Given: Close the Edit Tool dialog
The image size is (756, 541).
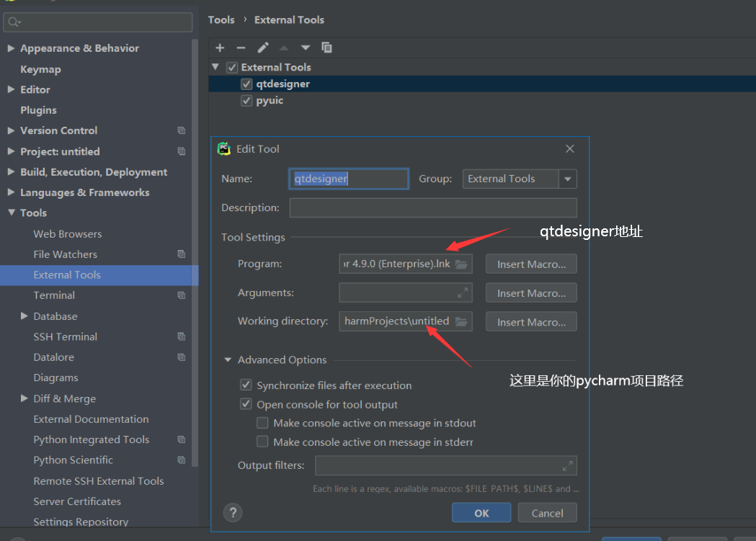Looking at the screenshot, I should tap(570, 149).
